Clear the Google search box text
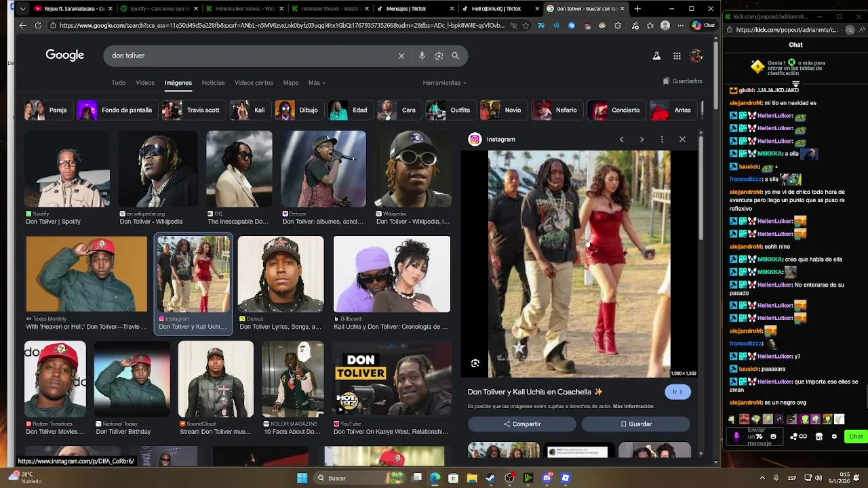Viewport: 868px width, 488px height. [401, 56]
